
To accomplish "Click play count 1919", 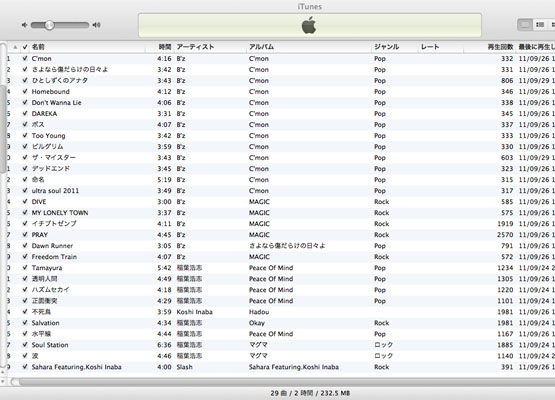I will [505, 224].
